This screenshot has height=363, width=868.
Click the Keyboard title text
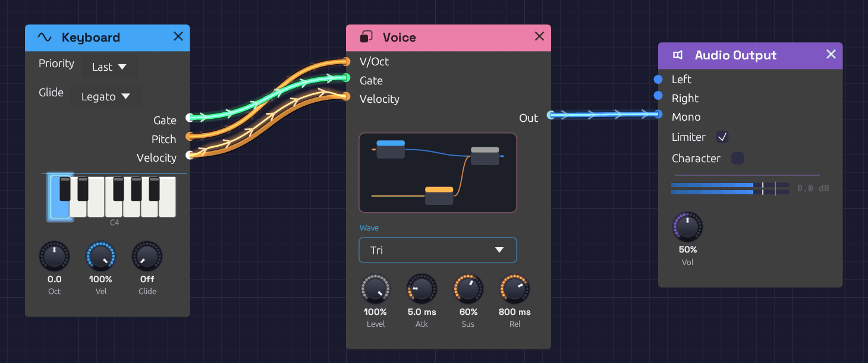click(x=91, y=37)
